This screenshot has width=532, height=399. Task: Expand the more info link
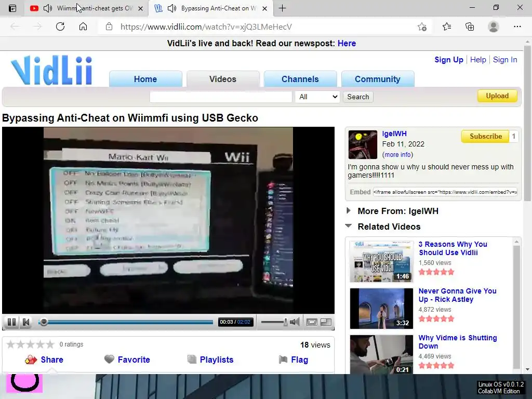[x=397, y=155]
